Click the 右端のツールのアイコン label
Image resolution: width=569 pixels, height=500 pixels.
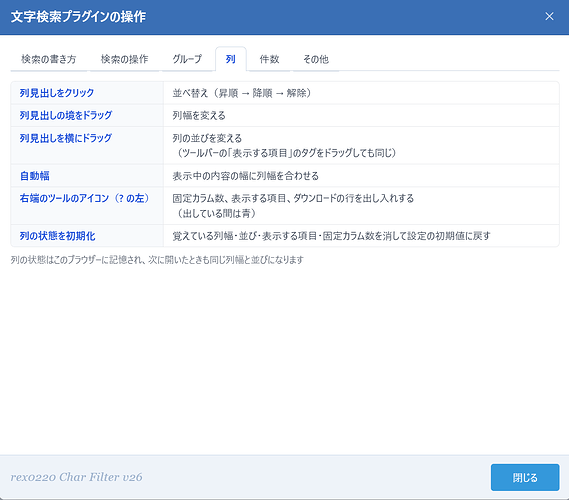tap(85, 198)
